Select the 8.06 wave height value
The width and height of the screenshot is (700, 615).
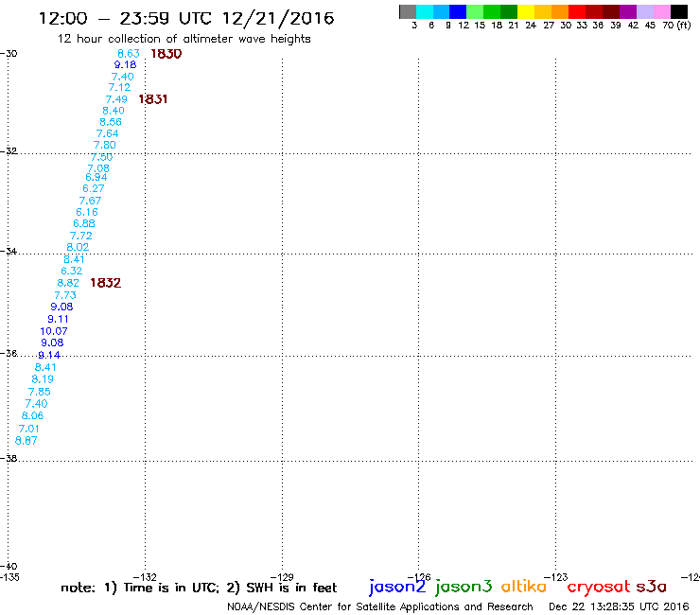32,415
